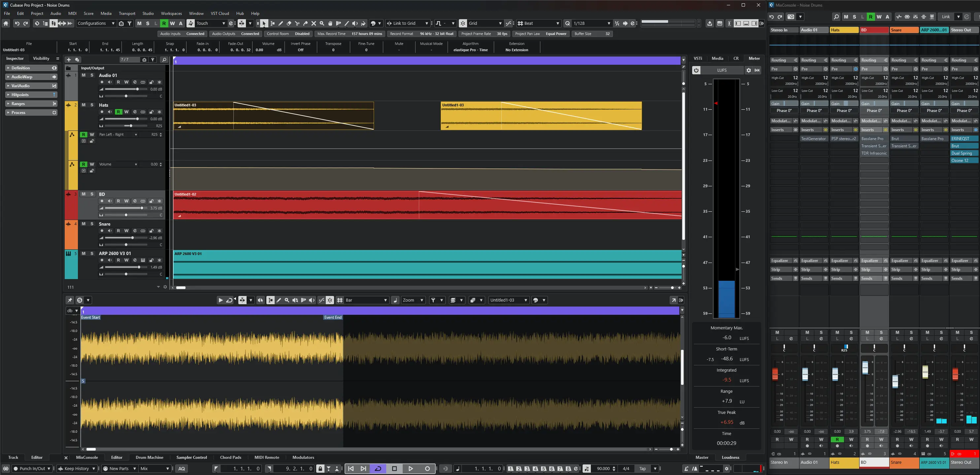
Task: Select the Mute tool X icon
Action: [314, 23]
